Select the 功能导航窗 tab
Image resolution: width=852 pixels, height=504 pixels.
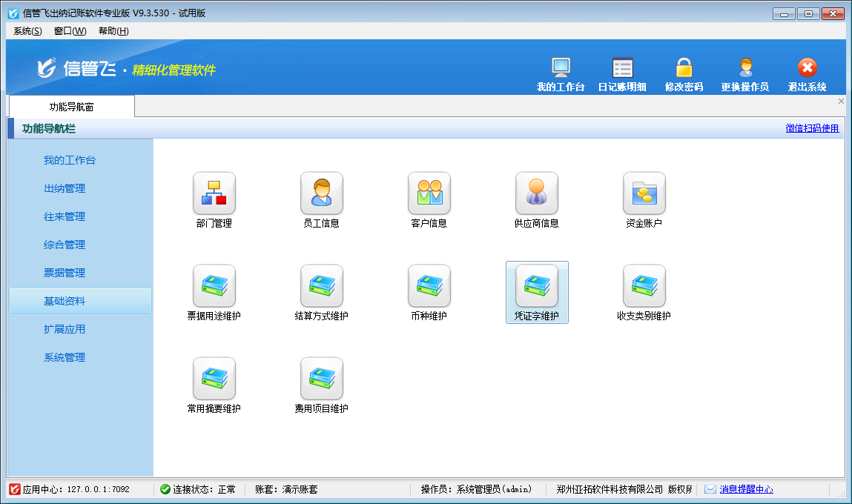click(72, 107)
